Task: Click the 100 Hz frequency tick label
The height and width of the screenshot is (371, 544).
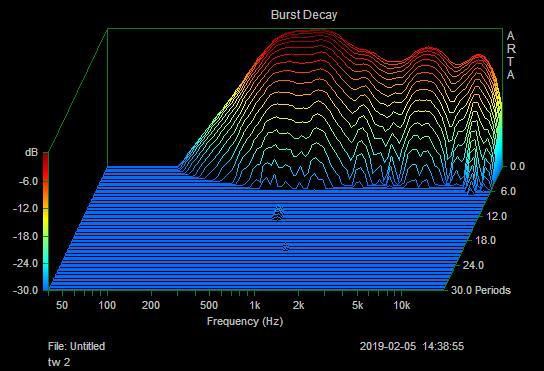Action: [107, 305]
